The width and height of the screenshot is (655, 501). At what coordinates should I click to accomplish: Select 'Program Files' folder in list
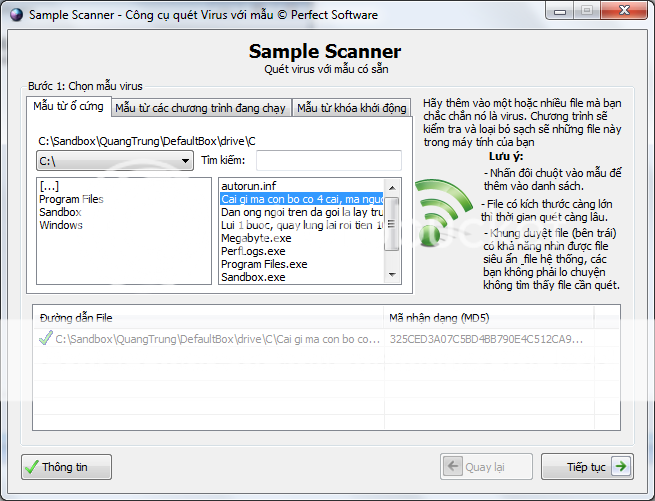[71, 199]
